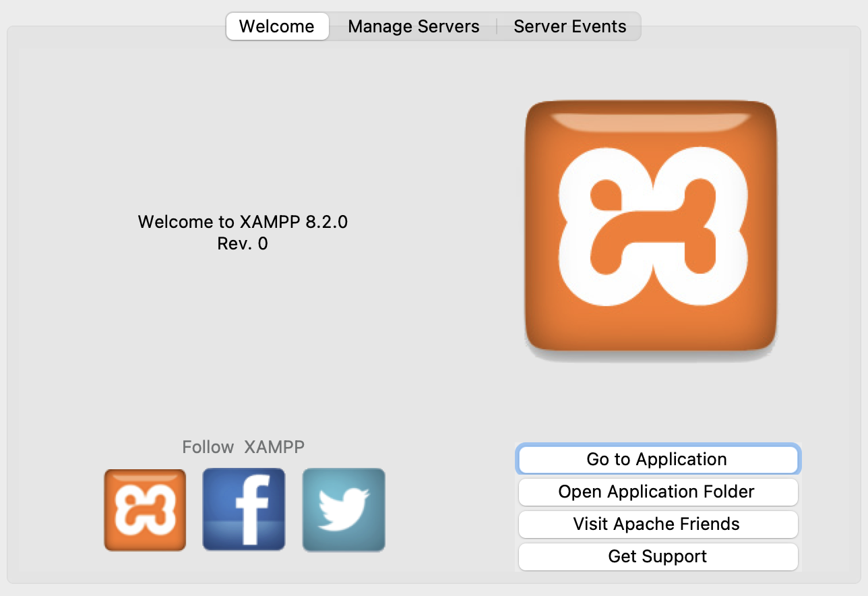868x596 pixels.
Task: Click the Go to Application button
Action: coord(658,460)
